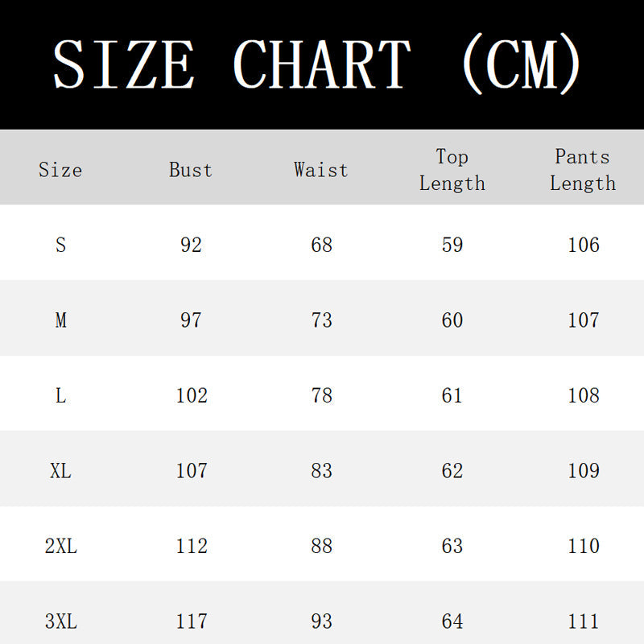Click the Pants Length column header
The height and width of the screenshot is (644, 644).
coord(583,170)
